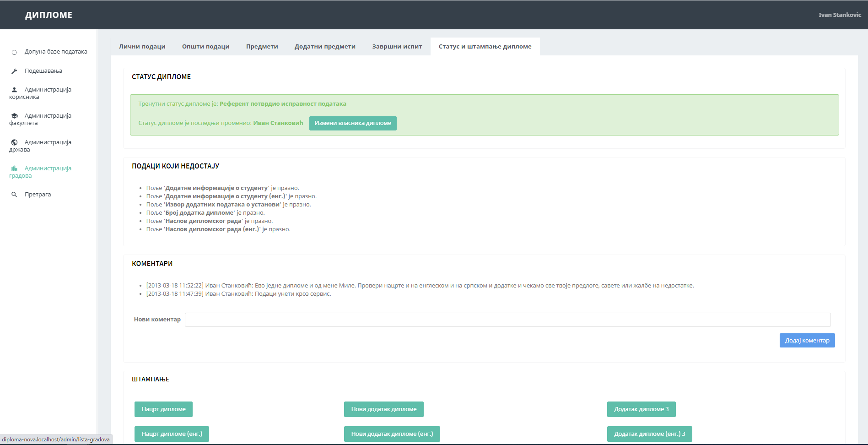
Task: Click the user icon for Администрација корисника
Action: coord(14,90)
